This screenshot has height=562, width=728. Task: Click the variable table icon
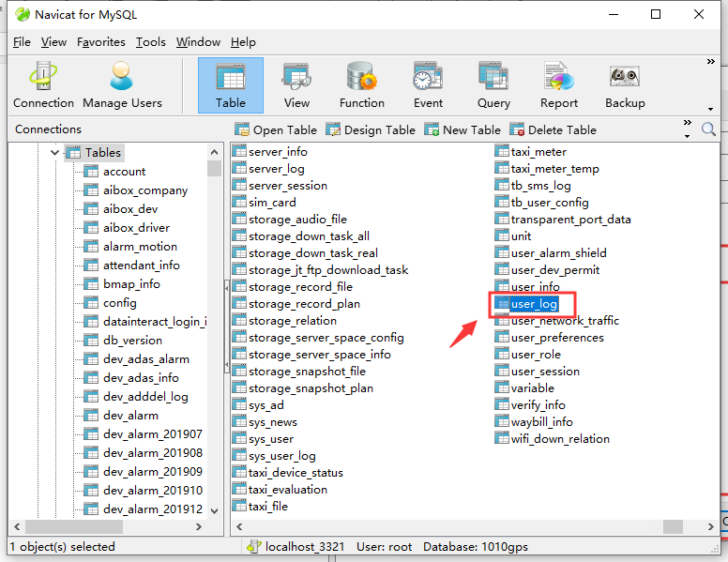501,387
